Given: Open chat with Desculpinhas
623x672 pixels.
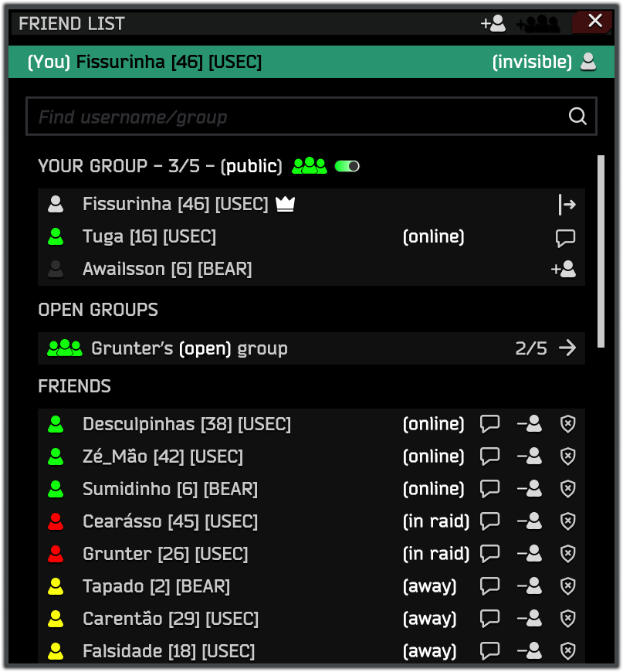Looking at the screenshot, I should 490,424.
